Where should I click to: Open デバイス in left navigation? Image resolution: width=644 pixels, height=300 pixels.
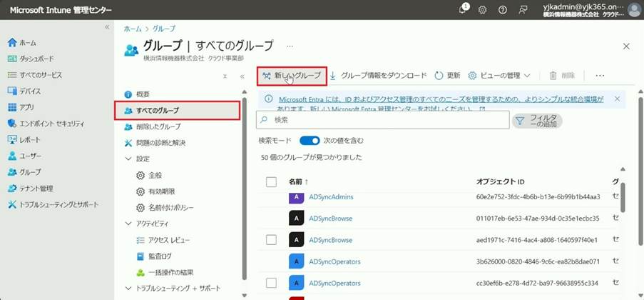pos(24,91)
